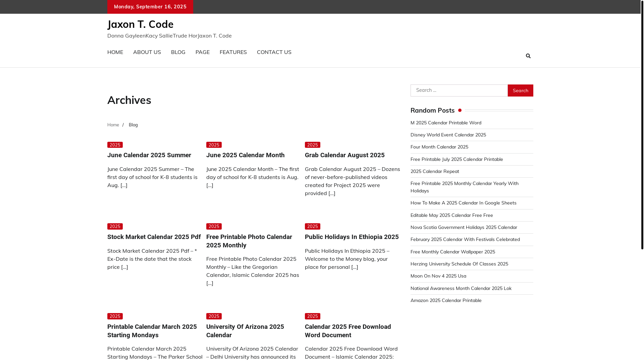Open M 2025 Calendar Printable Word link
This screenshot has height=362, width=644.
[x=446, y=123]
